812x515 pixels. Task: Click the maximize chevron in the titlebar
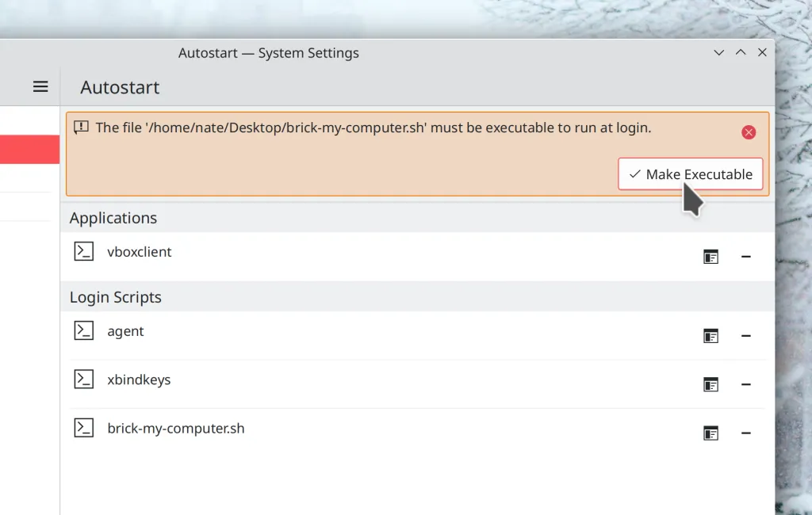point(740,52)
